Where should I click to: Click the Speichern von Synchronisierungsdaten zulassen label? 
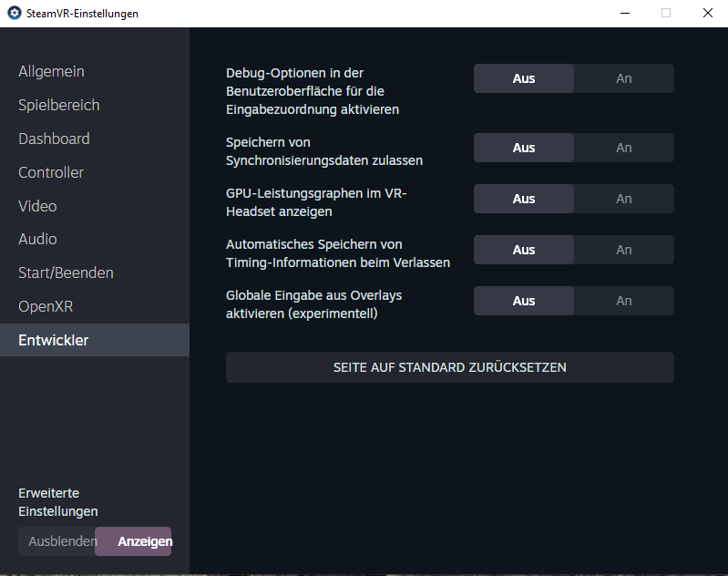pos(324,151)
